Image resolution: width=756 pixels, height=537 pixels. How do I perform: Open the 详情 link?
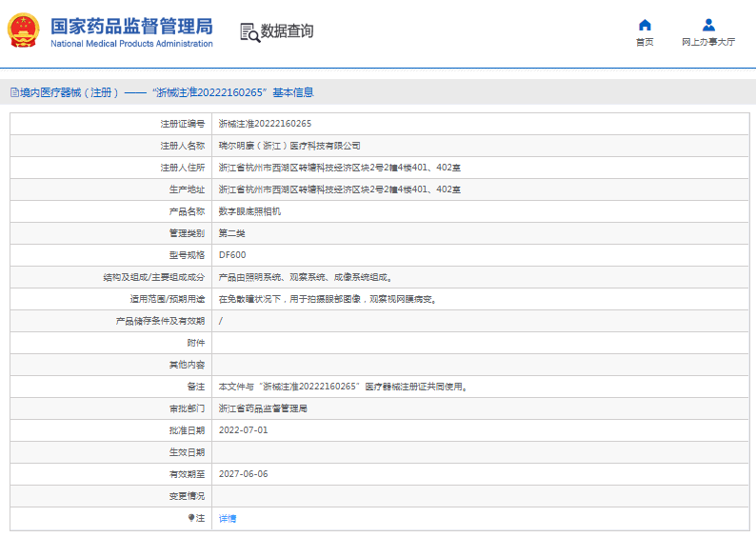pos(228,519)
